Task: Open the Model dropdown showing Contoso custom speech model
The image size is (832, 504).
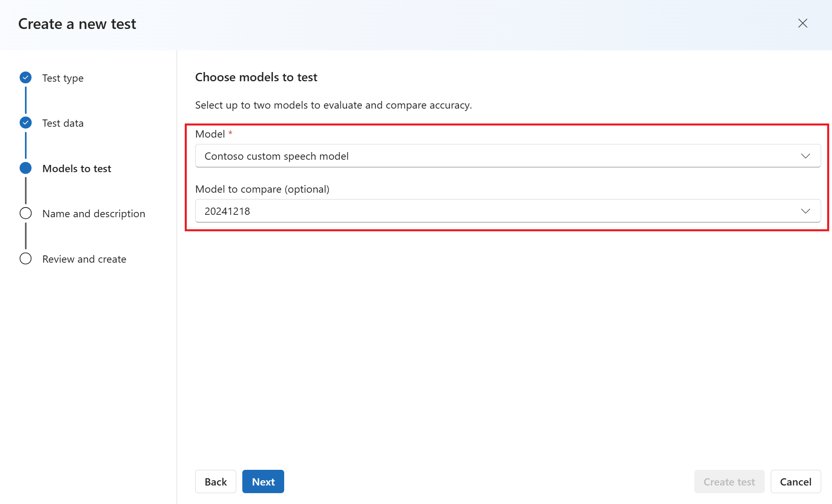Action: click(508, 156)
